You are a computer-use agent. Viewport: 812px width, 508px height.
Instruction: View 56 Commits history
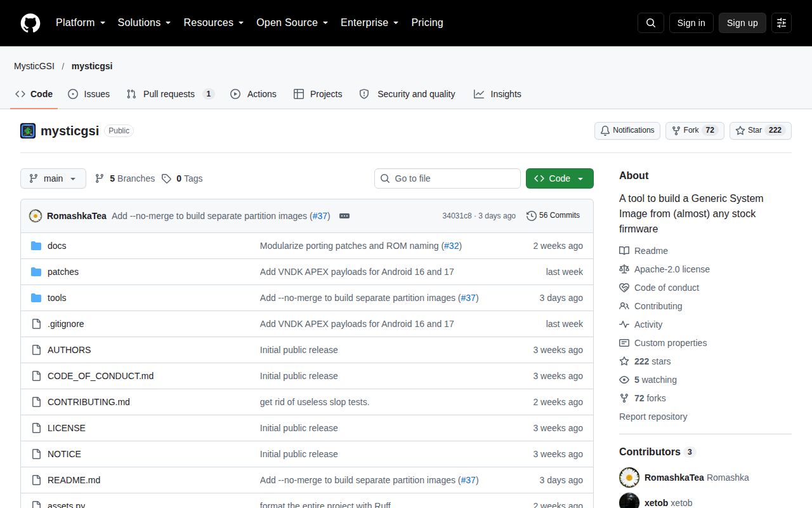553,215
